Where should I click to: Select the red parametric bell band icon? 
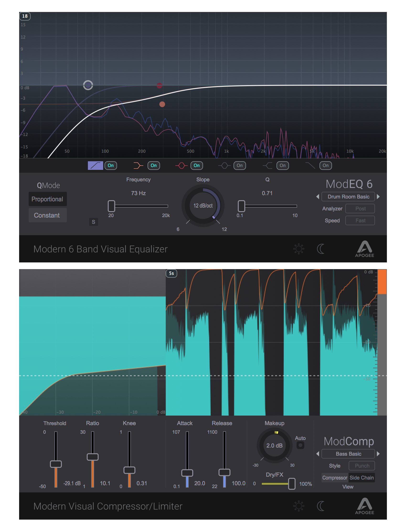[x=181, y=166]
